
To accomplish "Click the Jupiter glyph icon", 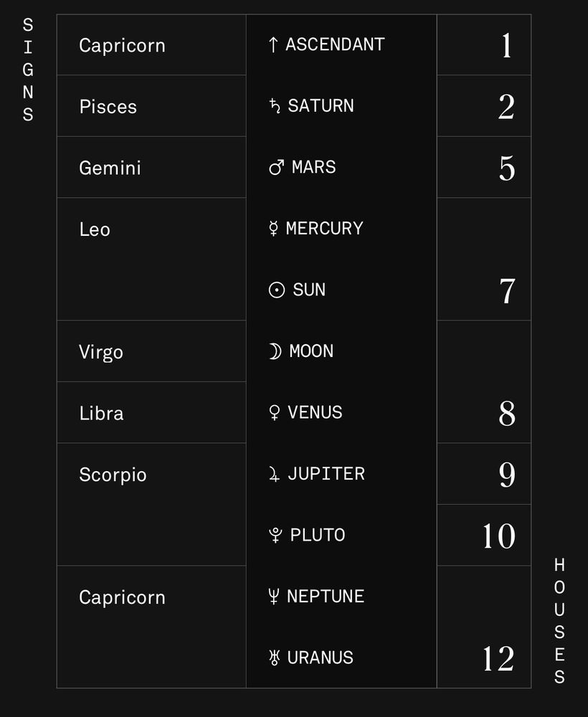I will (x=275, y=474).
